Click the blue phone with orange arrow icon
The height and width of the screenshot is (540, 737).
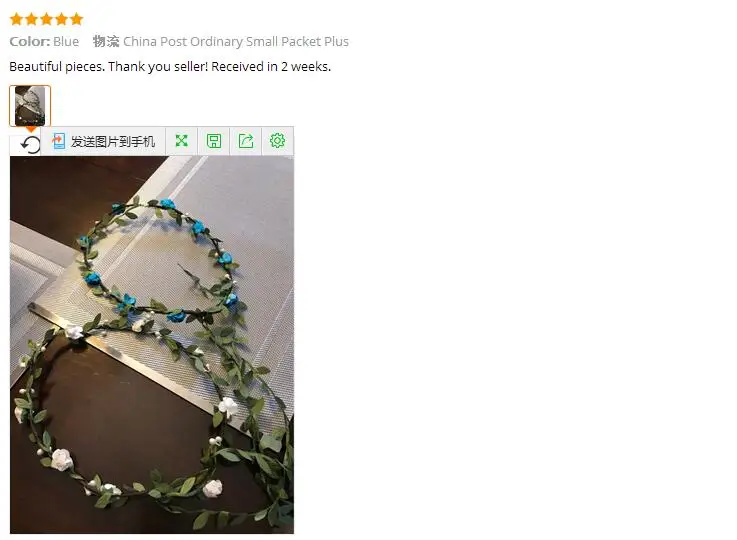click(58, 141)
